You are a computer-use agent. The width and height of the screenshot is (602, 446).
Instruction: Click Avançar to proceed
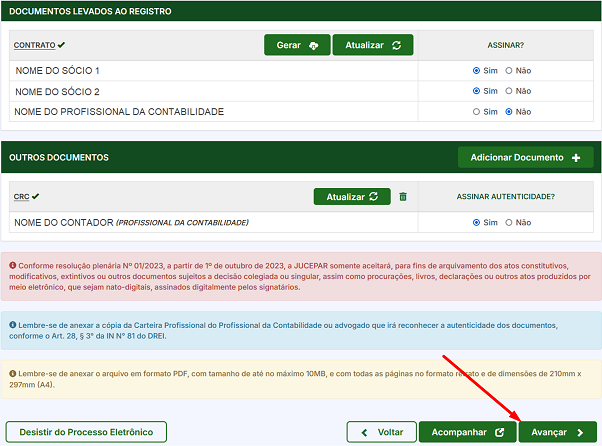(x=557, y=432)
